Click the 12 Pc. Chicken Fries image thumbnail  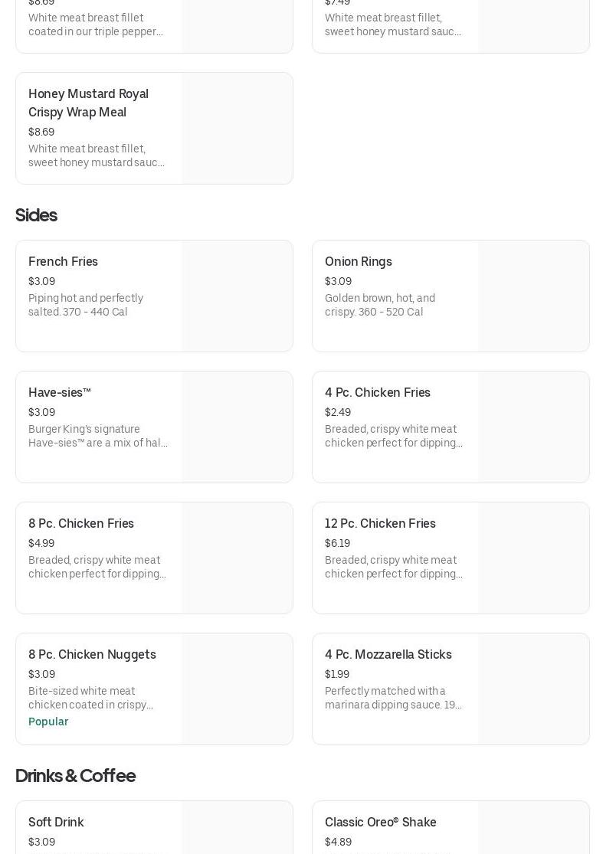tap(533, 558)
